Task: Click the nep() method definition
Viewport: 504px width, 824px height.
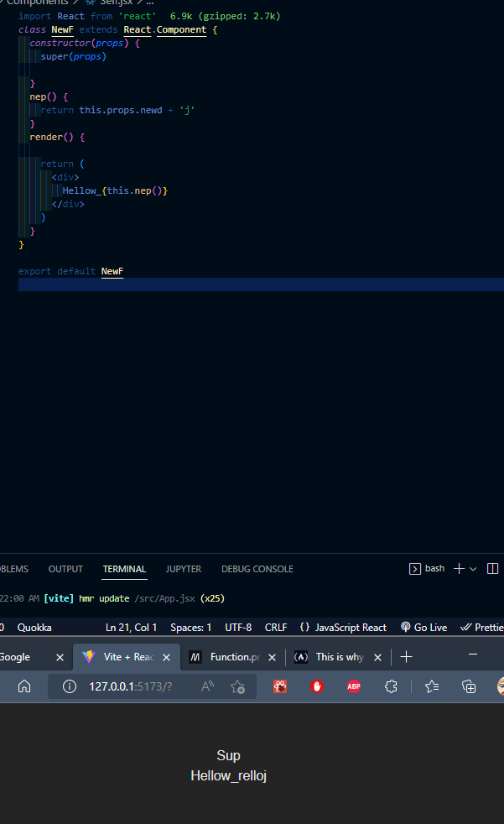Action: tap(49, 96)
